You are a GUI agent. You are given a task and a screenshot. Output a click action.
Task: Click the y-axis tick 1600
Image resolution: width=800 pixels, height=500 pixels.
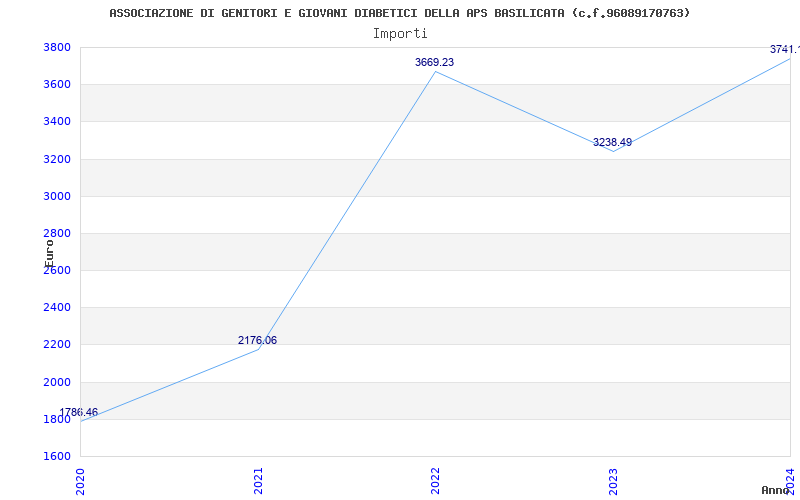click(55, 456)
